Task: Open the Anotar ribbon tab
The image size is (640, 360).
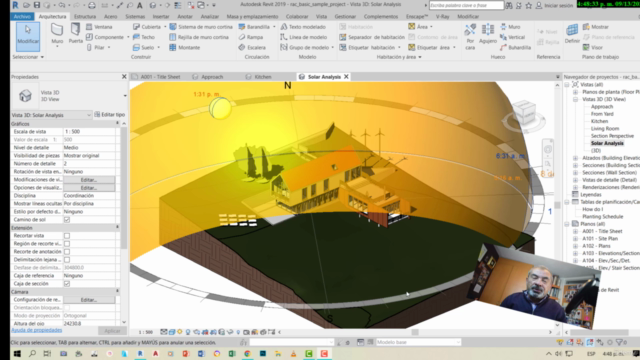Action: coord(185,16)
